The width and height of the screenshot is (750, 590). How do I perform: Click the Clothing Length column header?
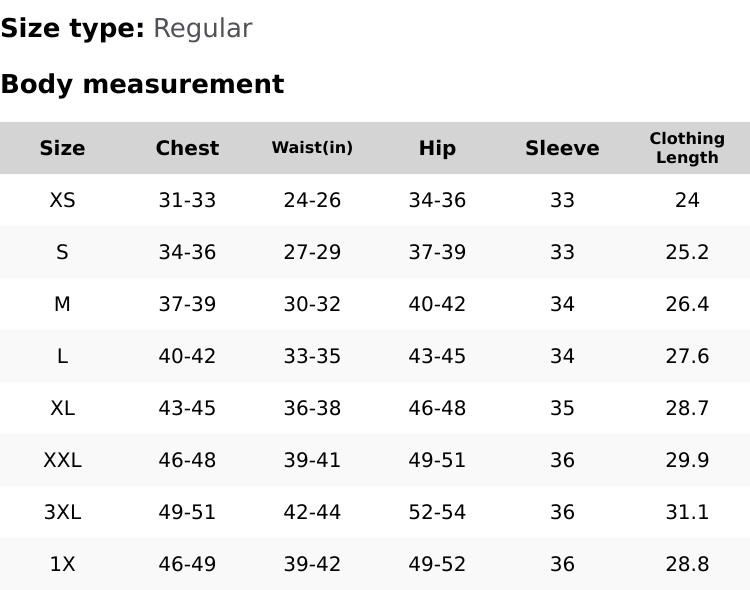tap(687, 148)
